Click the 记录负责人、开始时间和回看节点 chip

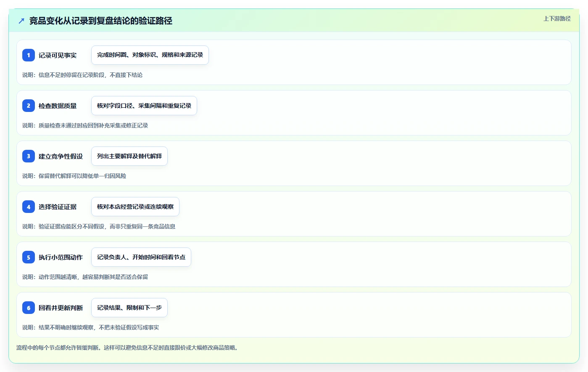point(141,257)
